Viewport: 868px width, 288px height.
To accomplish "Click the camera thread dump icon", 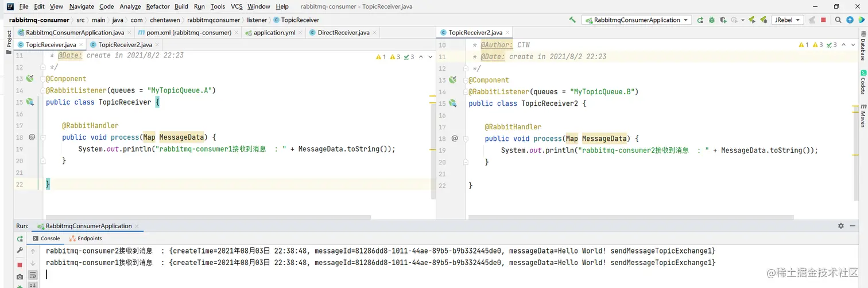I will (20, 277).
